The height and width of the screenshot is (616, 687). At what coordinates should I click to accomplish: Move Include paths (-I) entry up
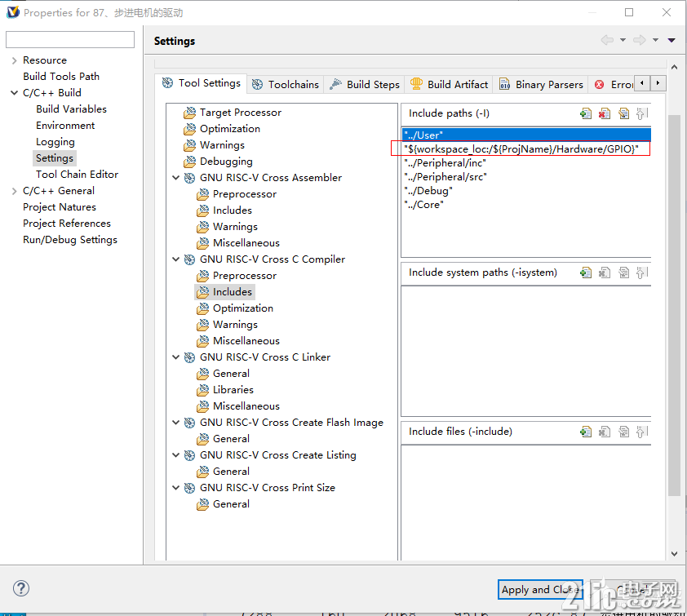tap(641, 114)
